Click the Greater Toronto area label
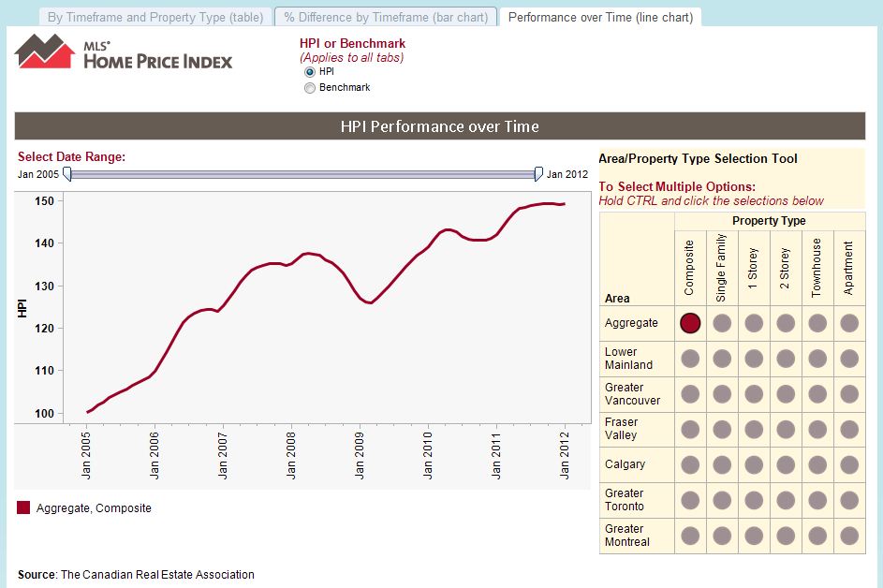Screen dimensions: 883x588 click(625, 500)
